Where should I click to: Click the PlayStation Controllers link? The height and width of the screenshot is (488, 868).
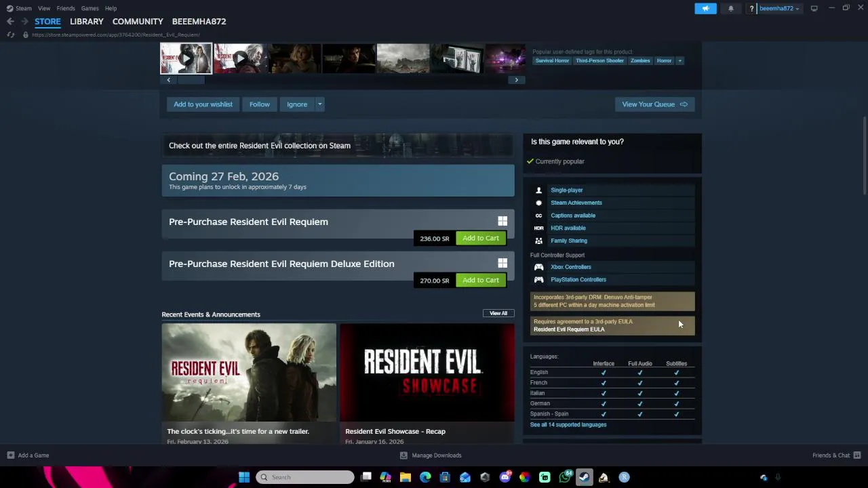(578, 279)
